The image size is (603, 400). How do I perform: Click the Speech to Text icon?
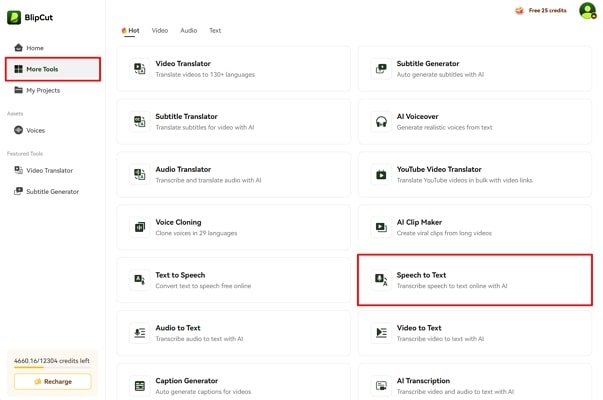tap(381, 280)
